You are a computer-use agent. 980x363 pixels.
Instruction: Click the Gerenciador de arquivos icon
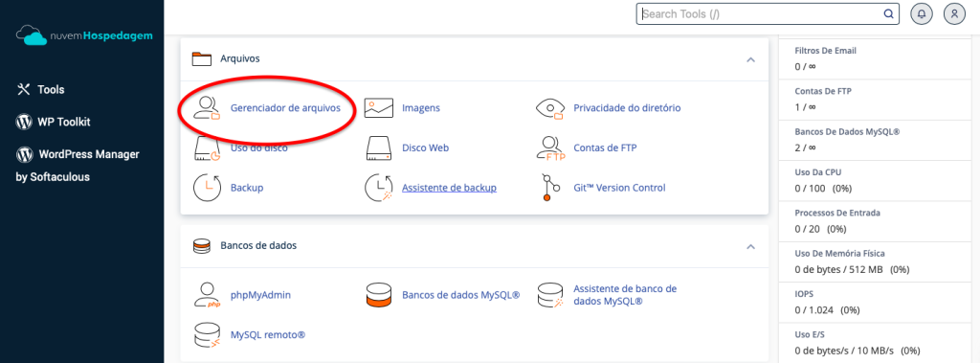pyautogui.click(x=207, y=107)
